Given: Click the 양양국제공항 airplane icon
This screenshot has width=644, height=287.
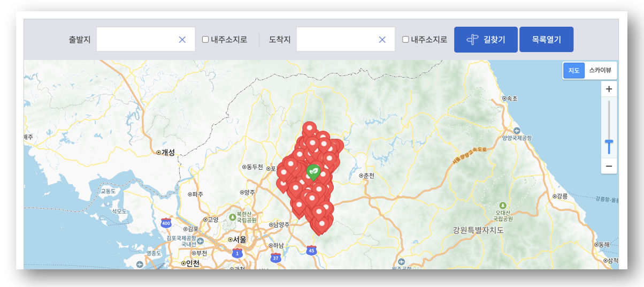Looking at the screenshot, I should click(x=516, y=131).
